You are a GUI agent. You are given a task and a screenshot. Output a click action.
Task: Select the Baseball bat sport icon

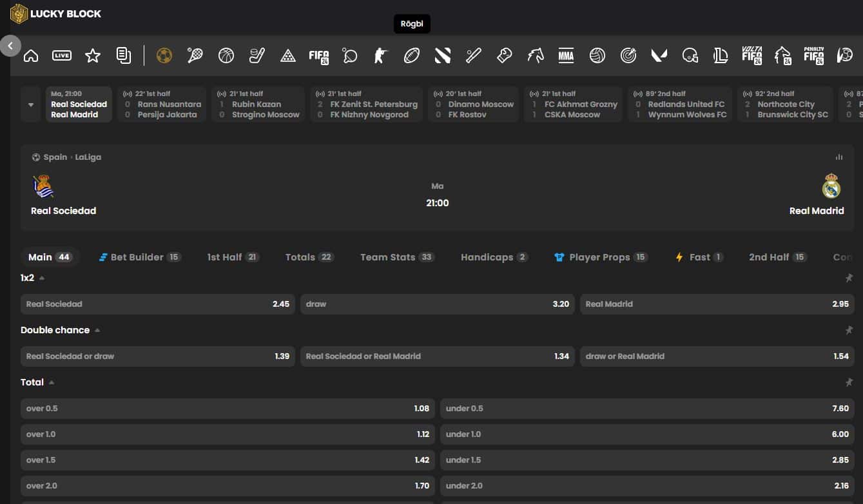tap(474, 55)
